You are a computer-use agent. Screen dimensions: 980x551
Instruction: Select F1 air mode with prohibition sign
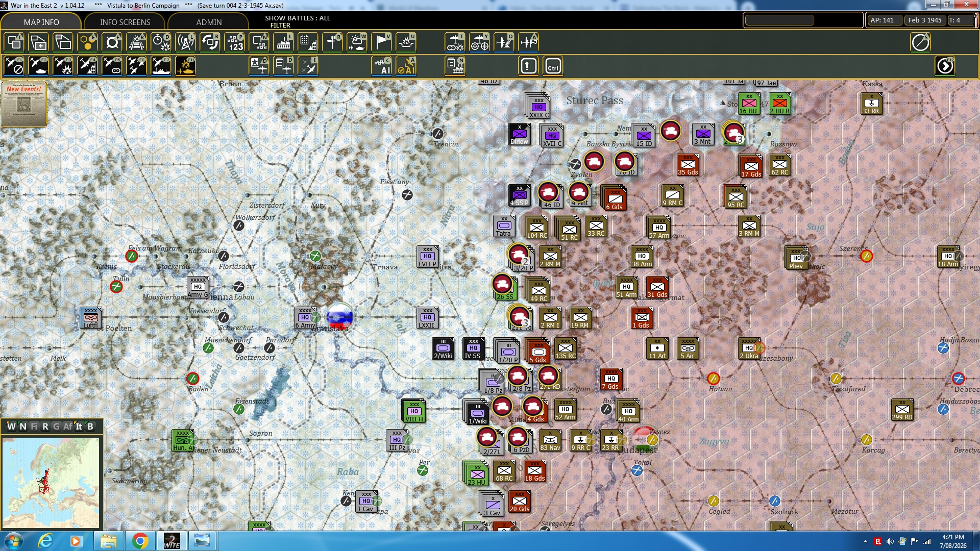tap(14, 66)
